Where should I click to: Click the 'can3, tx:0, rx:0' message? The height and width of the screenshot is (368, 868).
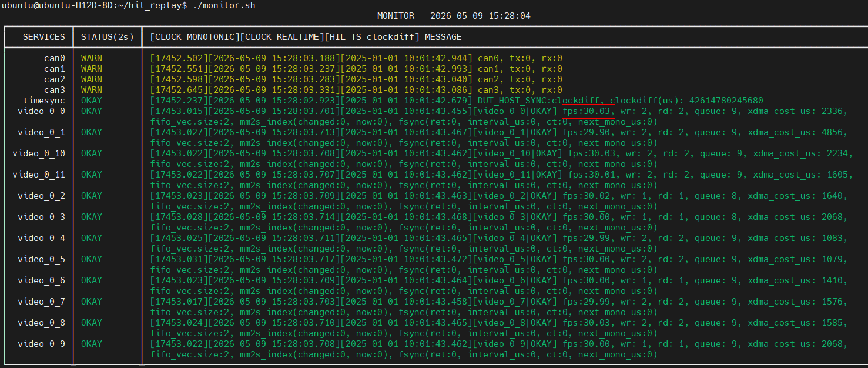(520, 90)
